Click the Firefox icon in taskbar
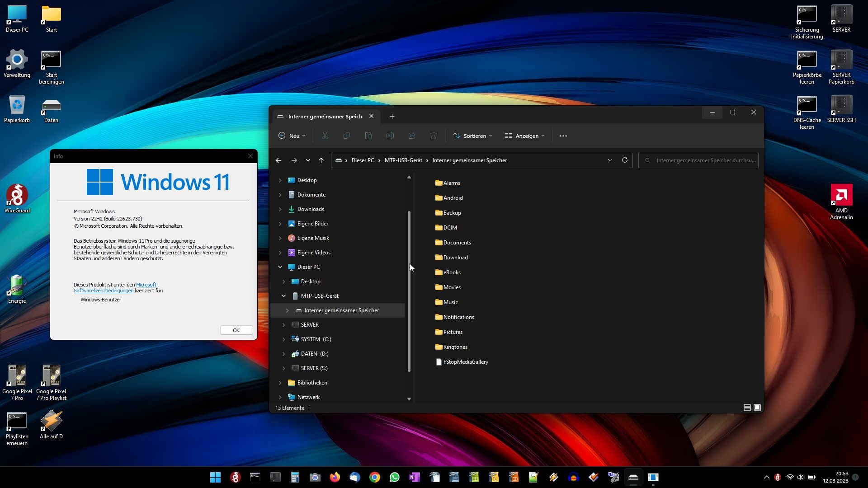The width and height of the screenshot is (868, 488). tap(335, 477)
